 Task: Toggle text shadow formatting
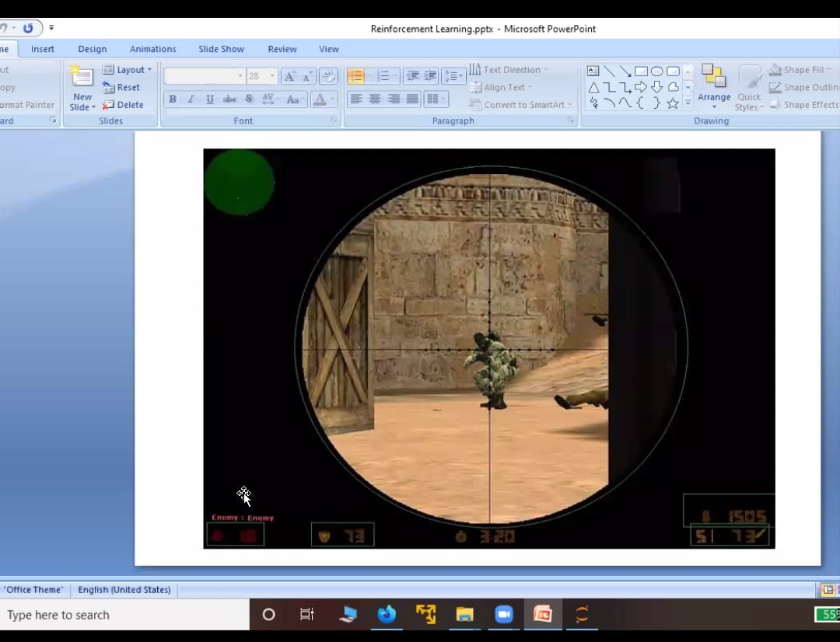(x=249, y=99)
